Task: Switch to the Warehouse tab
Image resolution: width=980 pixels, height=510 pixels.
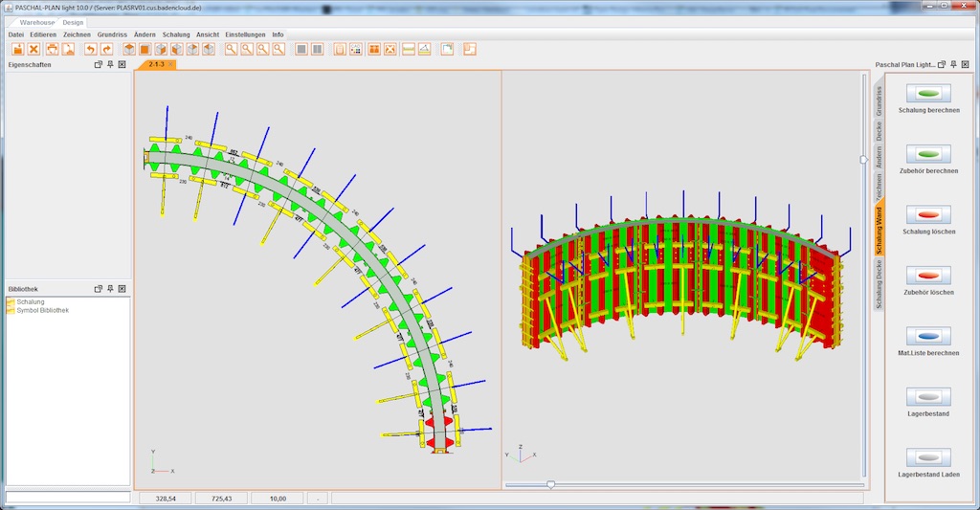Action: [x=37, y=22]
